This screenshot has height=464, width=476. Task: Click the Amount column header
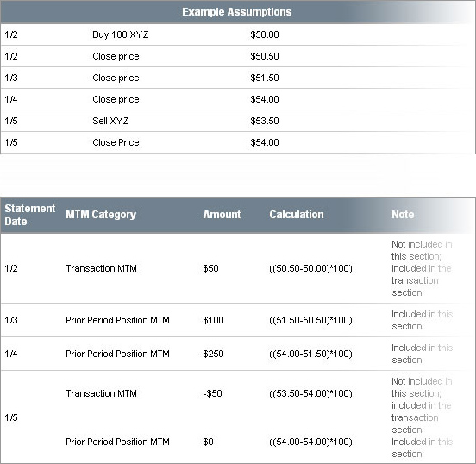coord(222,215)
